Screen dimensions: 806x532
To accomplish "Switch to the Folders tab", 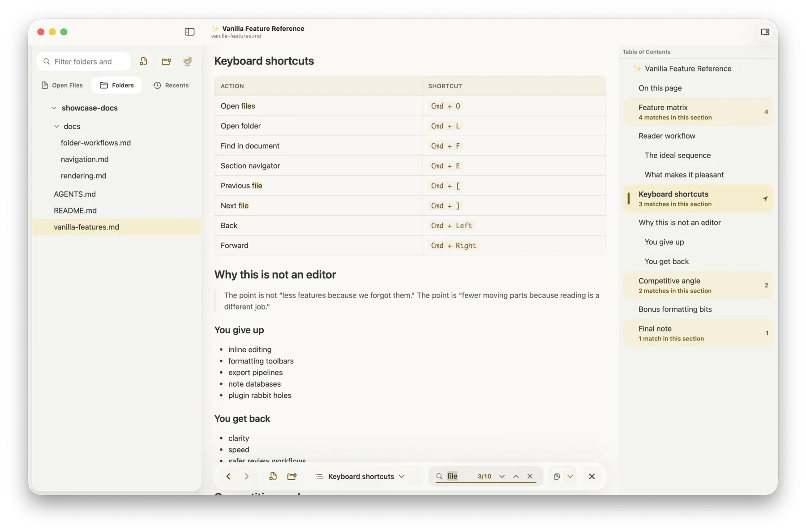I will tap(116, 85).
